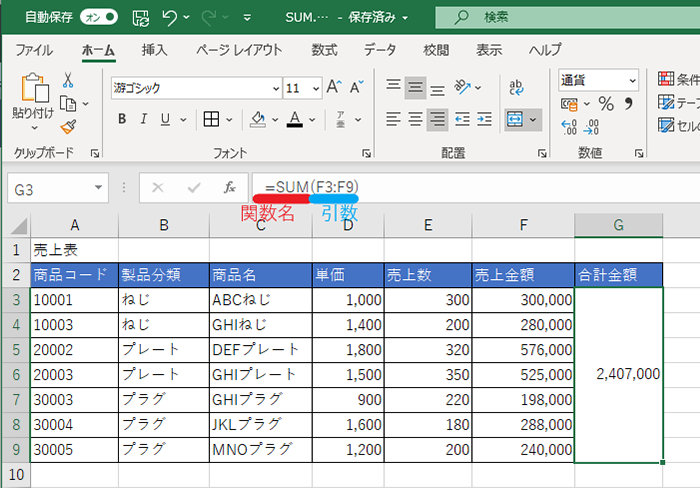This screenshot has height=488, width=700.
Task: Open the ヘルプ tab
Action: pos(545,50)
